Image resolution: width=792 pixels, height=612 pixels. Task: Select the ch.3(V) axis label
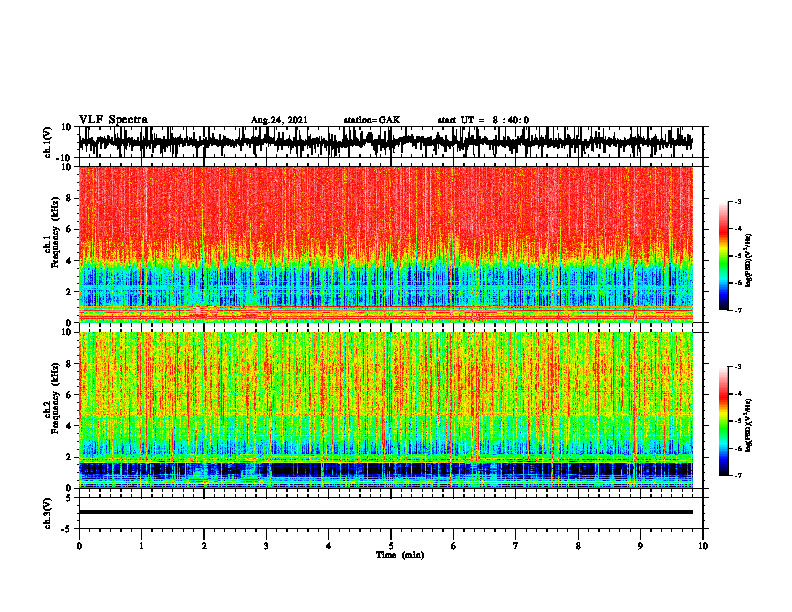pos(47,513)
